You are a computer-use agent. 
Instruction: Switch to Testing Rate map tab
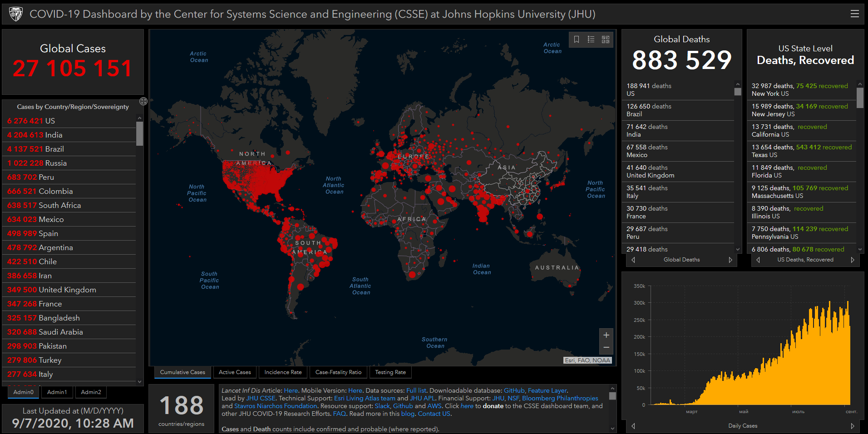point(390,372)
